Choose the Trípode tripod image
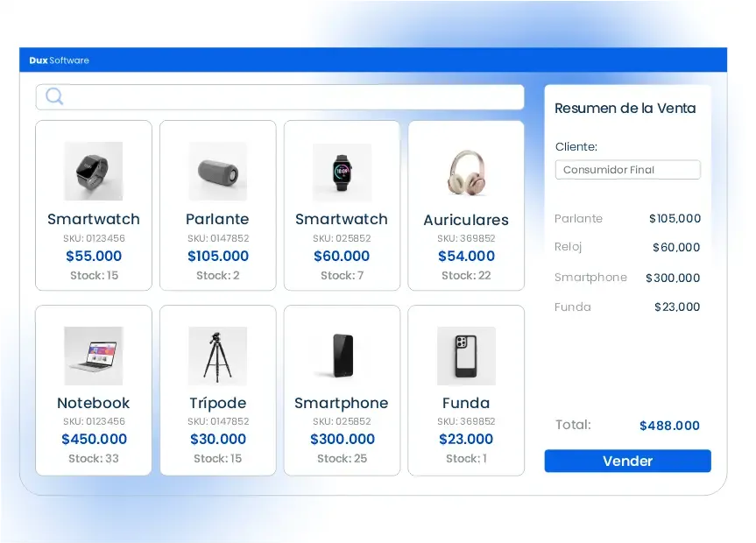Image resolution: width=756 pixels, height=543 pixels. pyautogui.click(x=218, y=356)
